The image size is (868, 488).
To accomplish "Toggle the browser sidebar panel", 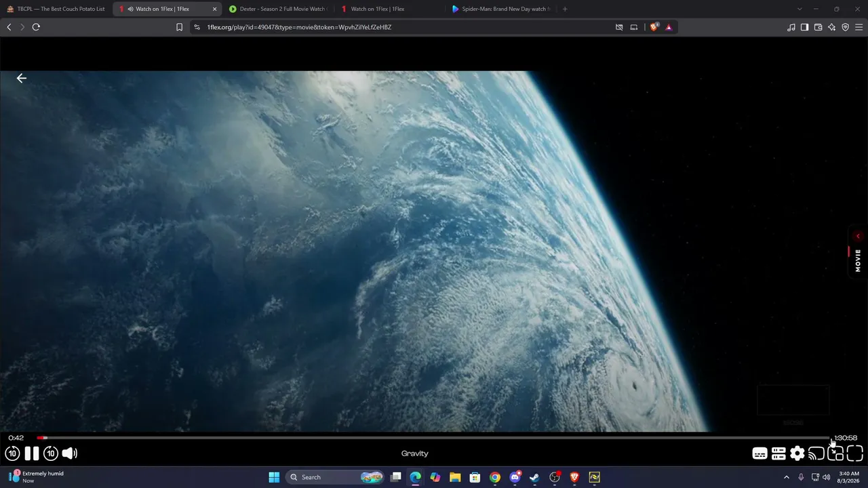I will (x=804, y=27).
